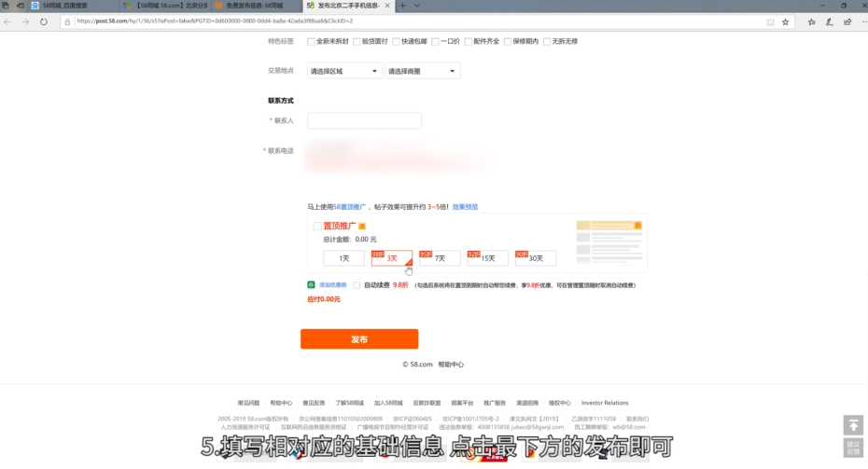The image size is (868, 469).
Task: Go back with the browser back arrow
Action: point(7,21)
